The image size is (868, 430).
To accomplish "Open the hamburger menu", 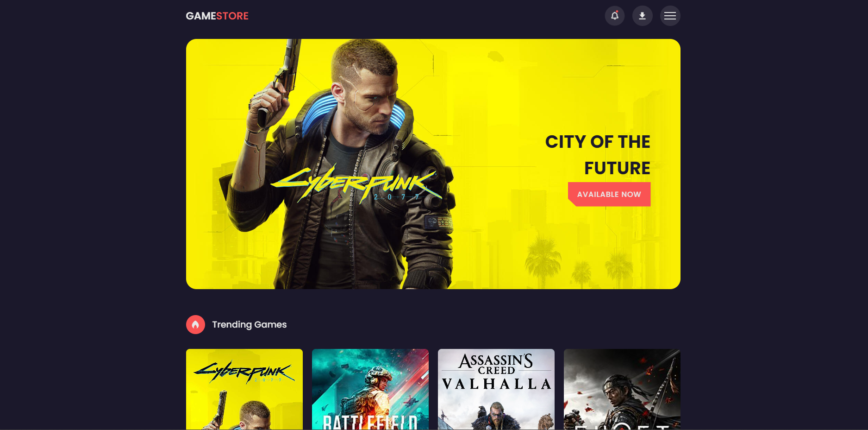I will coord(670,16).
